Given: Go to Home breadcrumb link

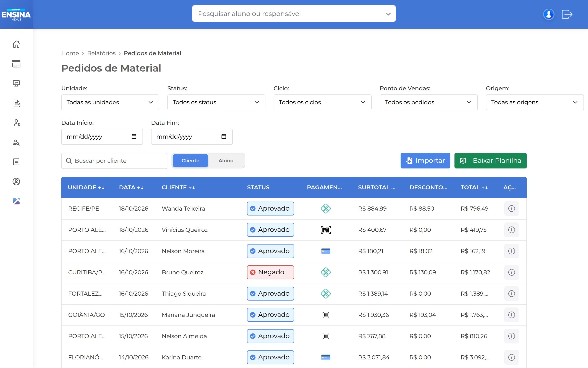Looking at the screenshot, I should 70,53.
